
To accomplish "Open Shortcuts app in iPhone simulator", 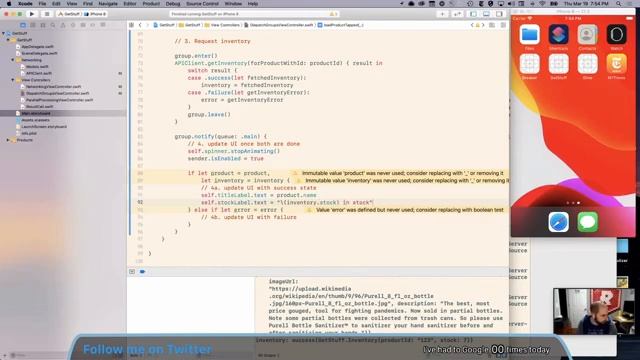I will click(558, 35).
